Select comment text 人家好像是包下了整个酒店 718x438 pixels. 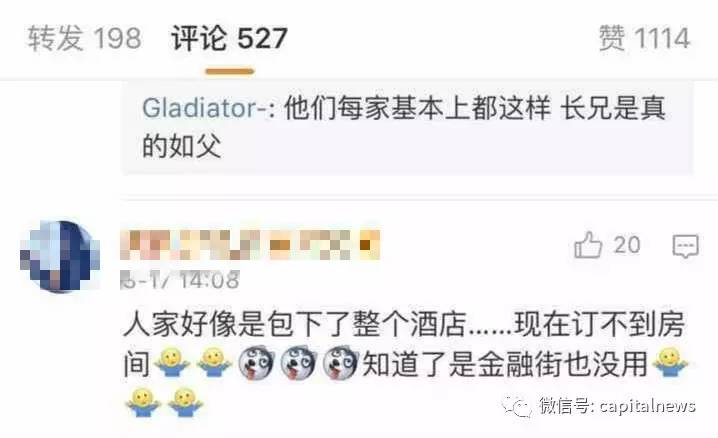(x=295, y=324)
